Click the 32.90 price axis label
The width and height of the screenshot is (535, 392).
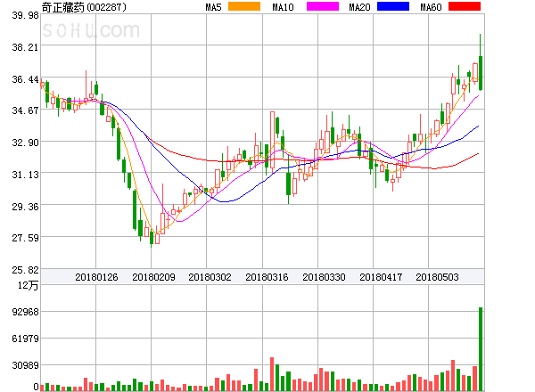point(25,143)
